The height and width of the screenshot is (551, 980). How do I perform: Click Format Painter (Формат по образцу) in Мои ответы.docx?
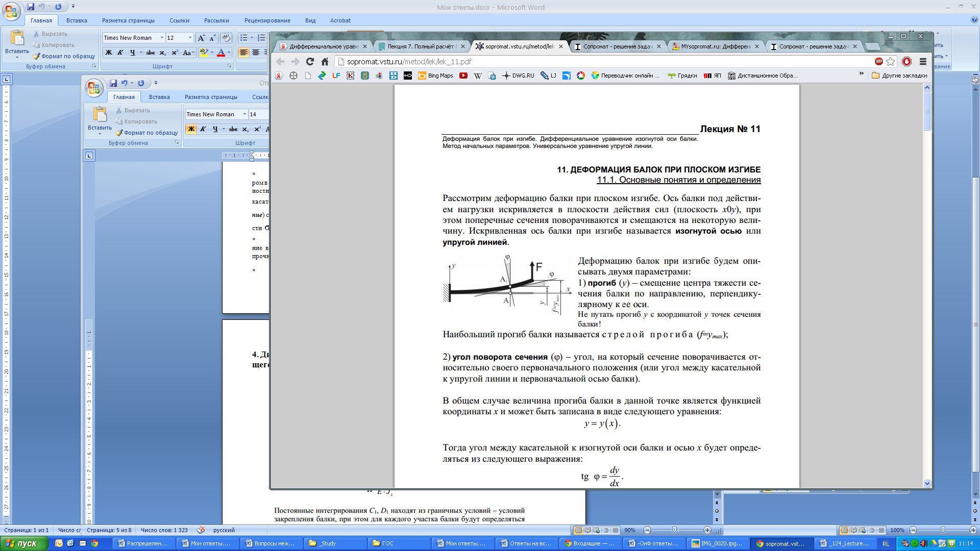(x=64, y=56)
